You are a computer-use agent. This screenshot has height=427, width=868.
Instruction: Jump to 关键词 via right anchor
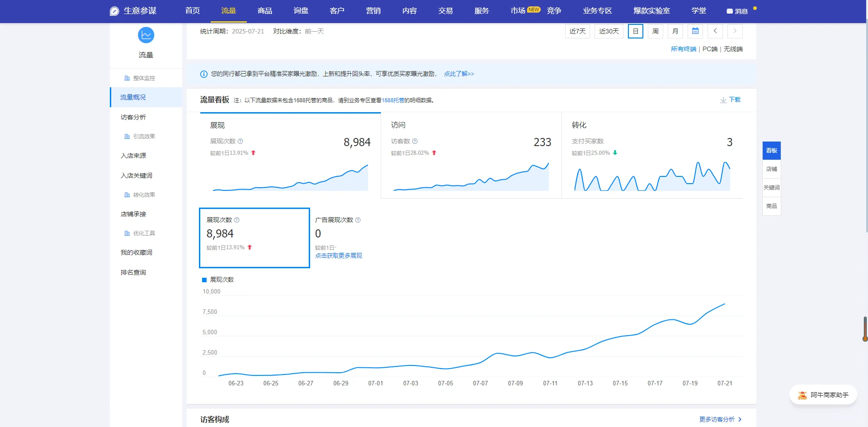pos(772,188)
